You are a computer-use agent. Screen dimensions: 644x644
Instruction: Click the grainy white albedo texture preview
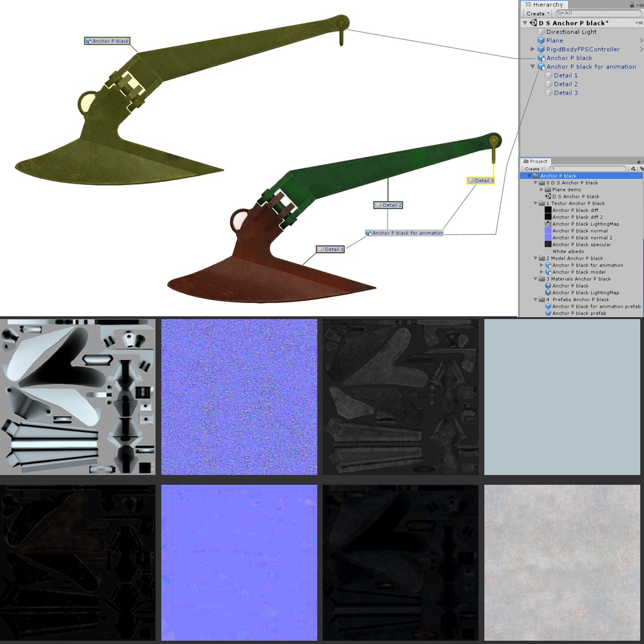coord(562,563)
